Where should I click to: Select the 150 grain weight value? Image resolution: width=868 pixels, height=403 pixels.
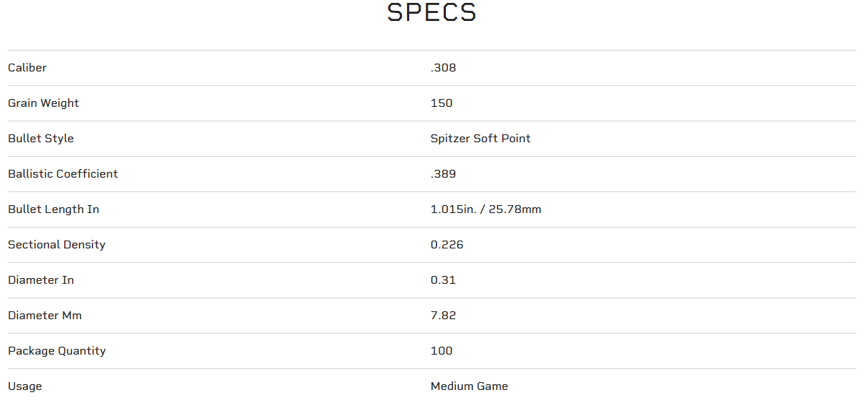(442, 103)
